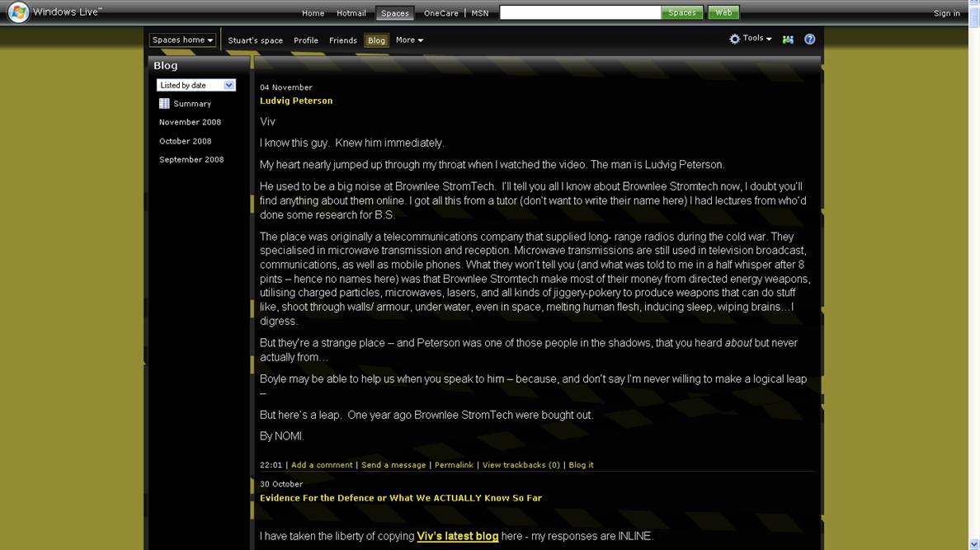Open October 2008 archive
Image resolution: width=980 pixels, height=550 pixels.
click(x=185, y=141)
